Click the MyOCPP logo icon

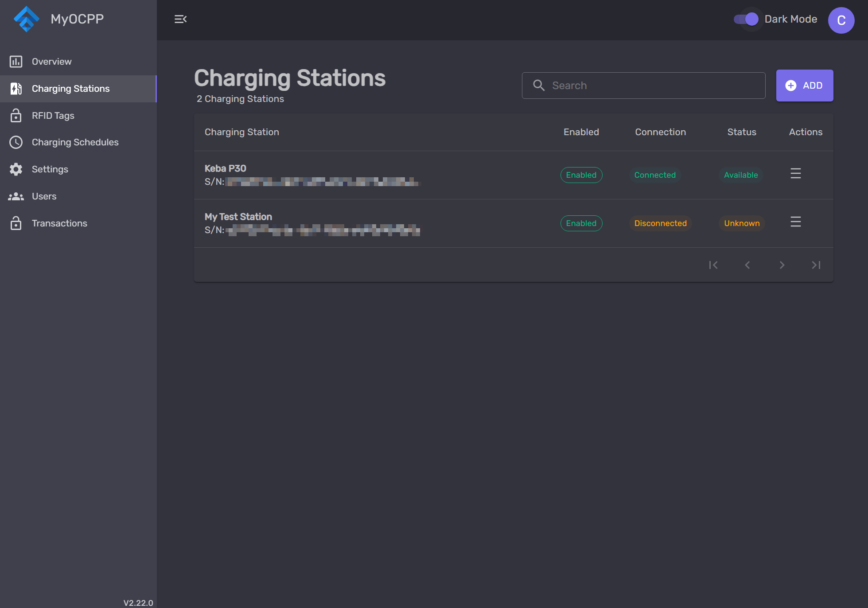tap(26, 19)
